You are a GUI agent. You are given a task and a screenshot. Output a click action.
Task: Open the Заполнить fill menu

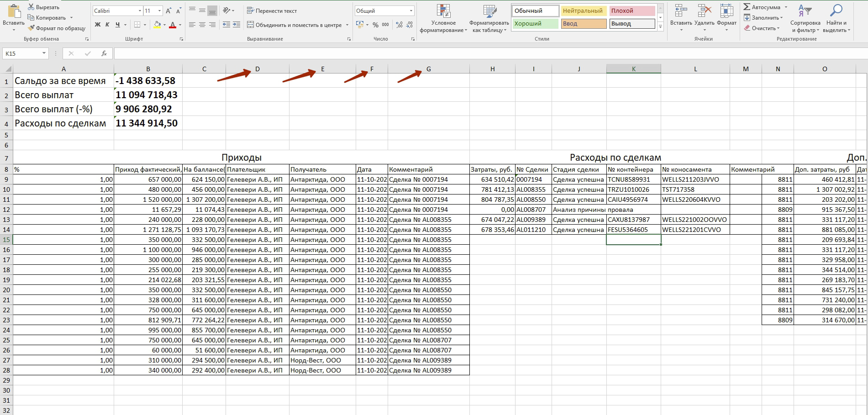(763, 18)
